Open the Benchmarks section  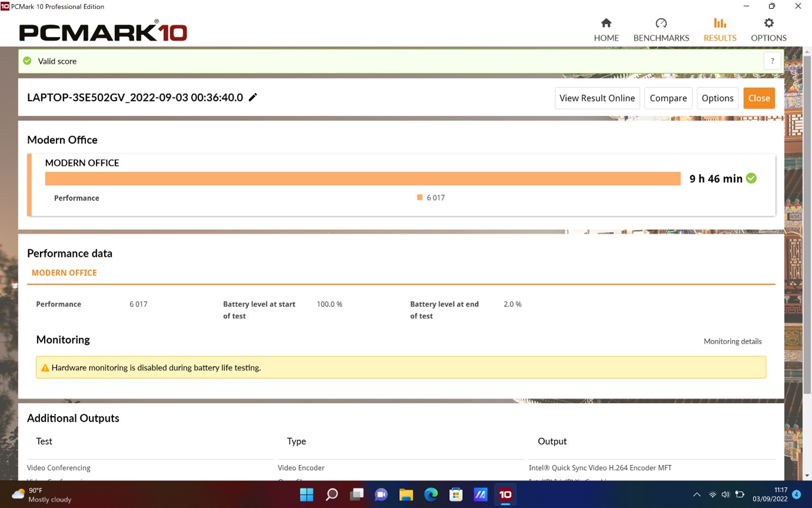pyautogui.click(x=661, y=29)
